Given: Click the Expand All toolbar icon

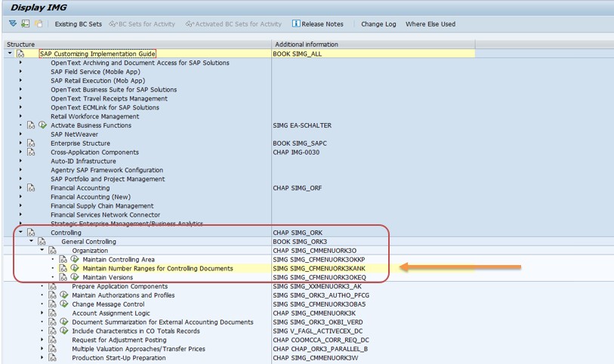Looking at the screenshot, I should click(13, 24).
